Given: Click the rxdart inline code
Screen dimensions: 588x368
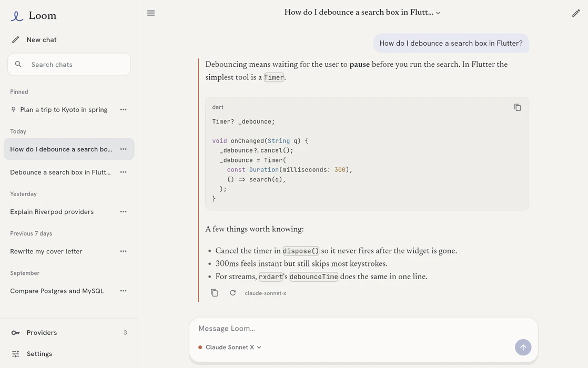Looking at the screenshot, I should pyautogui.click(x=270, y=277).
